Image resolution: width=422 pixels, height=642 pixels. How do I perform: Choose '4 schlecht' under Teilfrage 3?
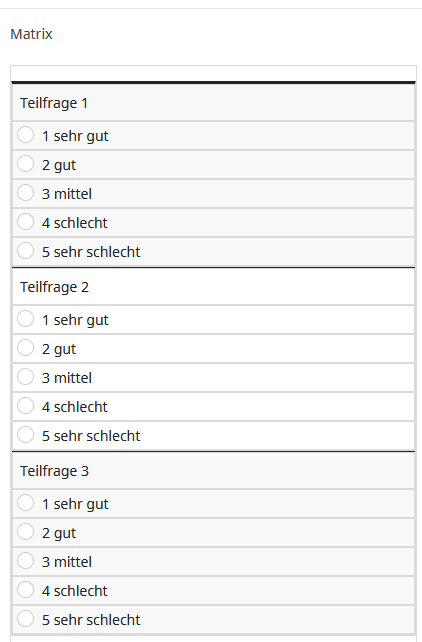25,590
